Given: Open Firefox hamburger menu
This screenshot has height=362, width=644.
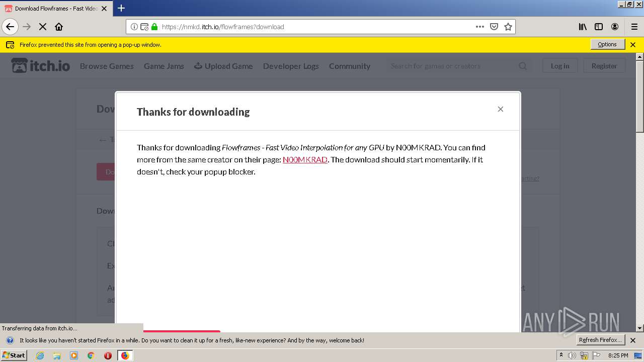Looking at the screenshot, I should 634,27.
